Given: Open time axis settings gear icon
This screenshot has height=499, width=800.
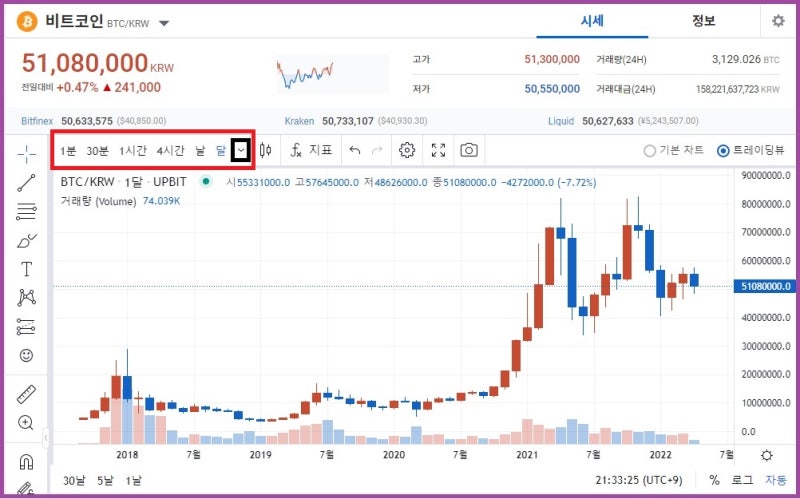Looking at the screenshot, I should (x=766, y=455).
